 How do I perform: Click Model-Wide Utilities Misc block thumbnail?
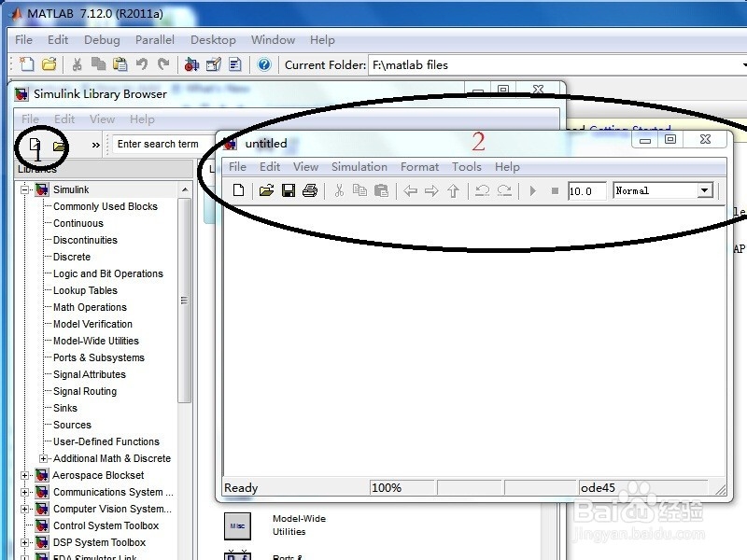coord(237,525)
